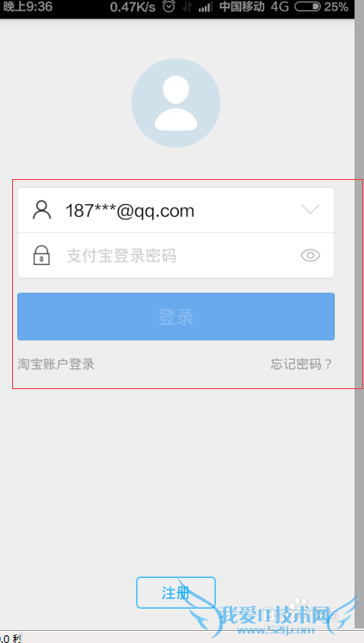Viewport: 364px width, 643px height.
Task: Show password with the eye icon
Action: 311,256
